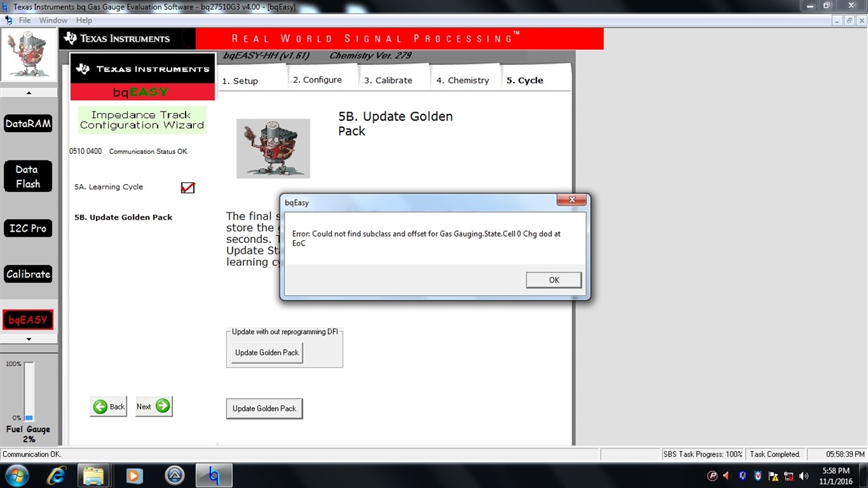Image resolution: width=868 pixels, height=488 pixels.
Task: Open the Calibrate screen from sidebar
Action: 28,274
